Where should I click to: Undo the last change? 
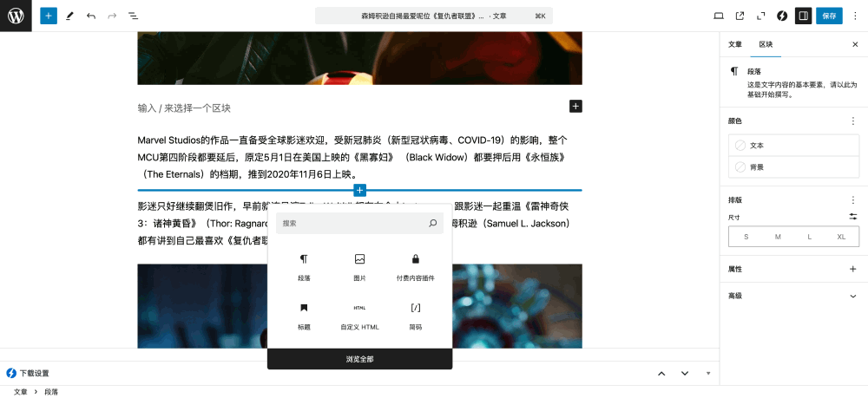click(x=91, y=16)
